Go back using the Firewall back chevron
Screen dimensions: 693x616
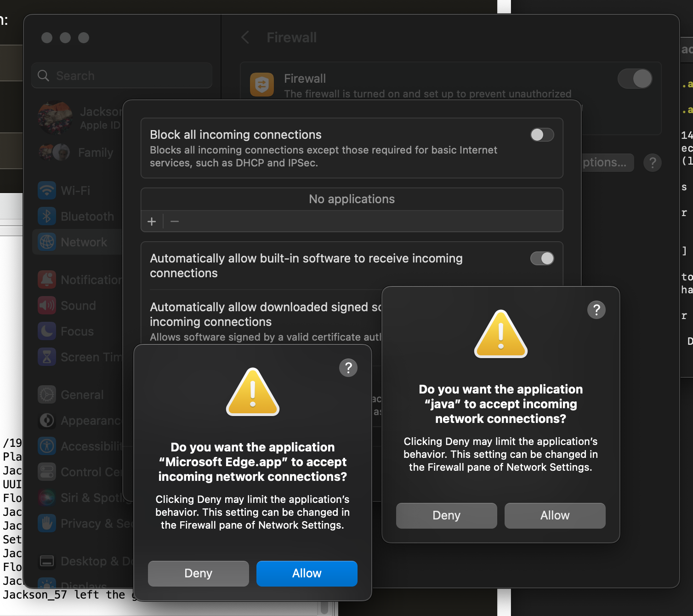pos(245,38)
